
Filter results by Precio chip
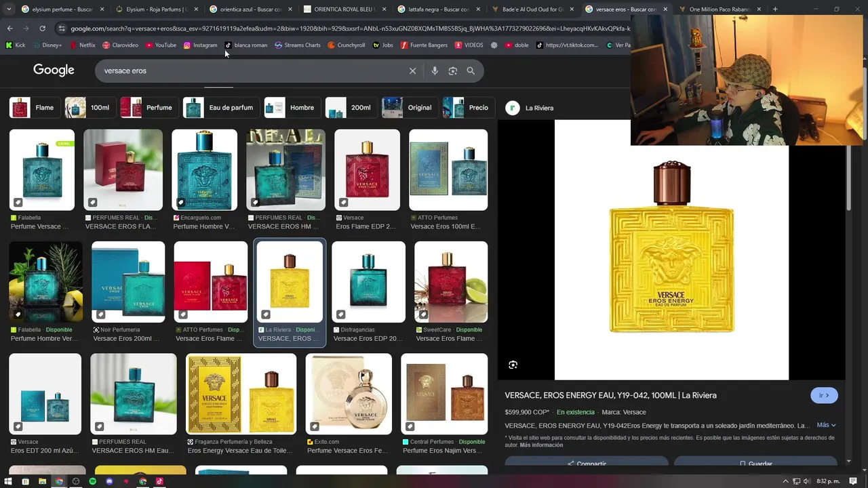pos(468,108)
